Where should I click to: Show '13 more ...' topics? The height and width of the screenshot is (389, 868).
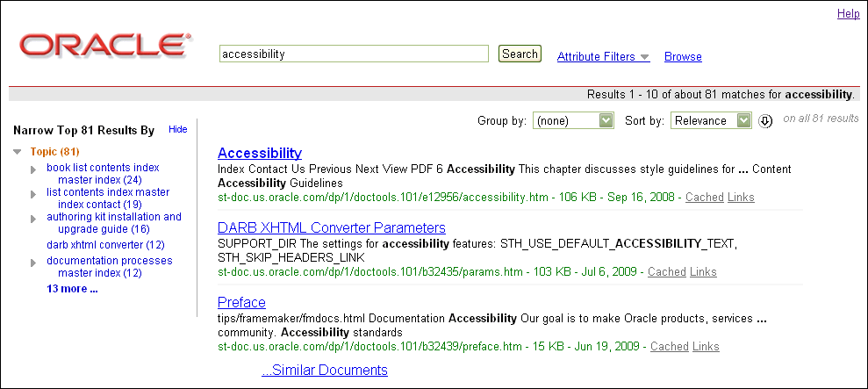72,289
